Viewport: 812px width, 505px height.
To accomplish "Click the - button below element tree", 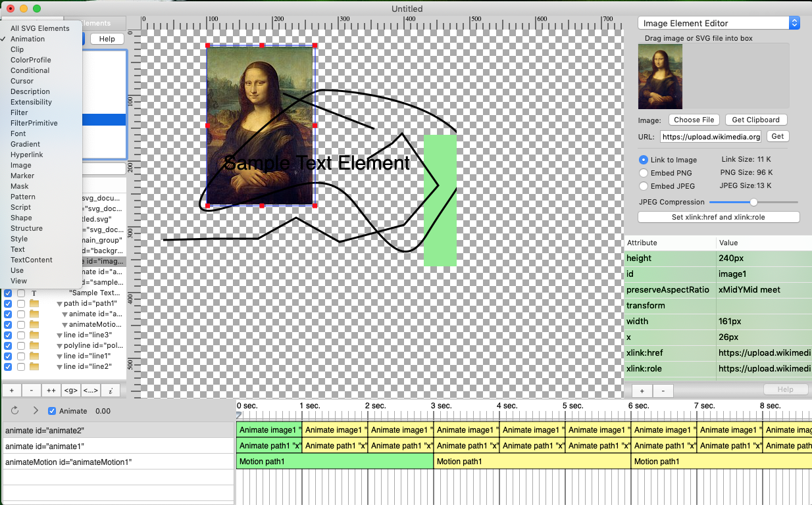I will (x=32, y=391).
